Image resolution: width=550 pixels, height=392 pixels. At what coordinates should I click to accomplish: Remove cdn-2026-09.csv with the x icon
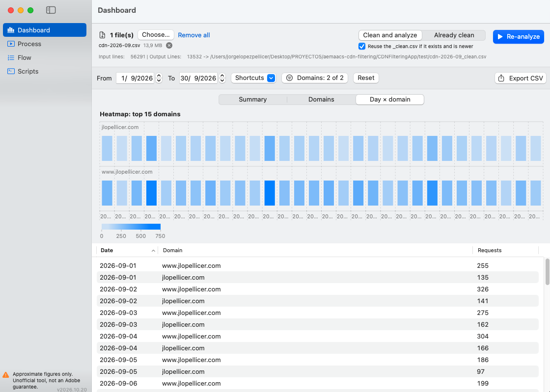[169, 46]
